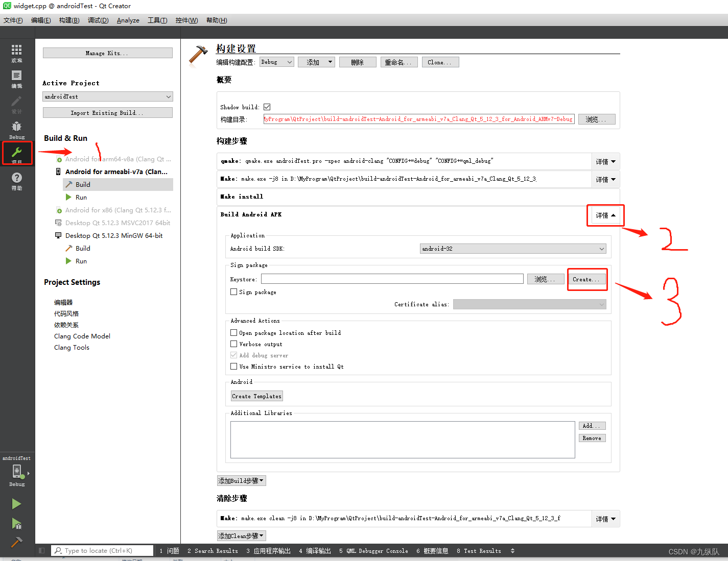The image size is (728, 561).
Task: Open the 添加Build步骤 dropdown
Action: click(242, 481)
